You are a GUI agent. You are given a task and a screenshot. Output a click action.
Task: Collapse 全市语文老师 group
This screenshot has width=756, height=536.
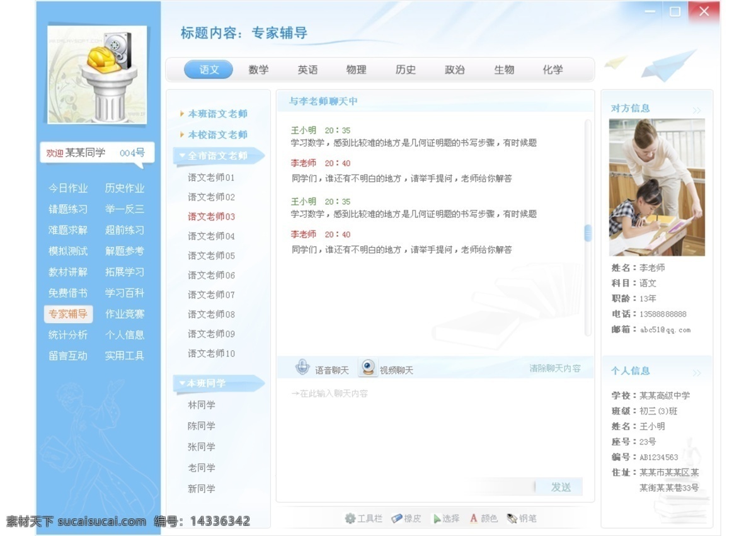point(217,156)
